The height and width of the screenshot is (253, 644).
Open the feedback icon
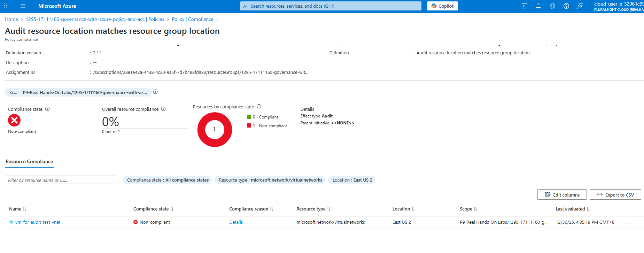580,6
